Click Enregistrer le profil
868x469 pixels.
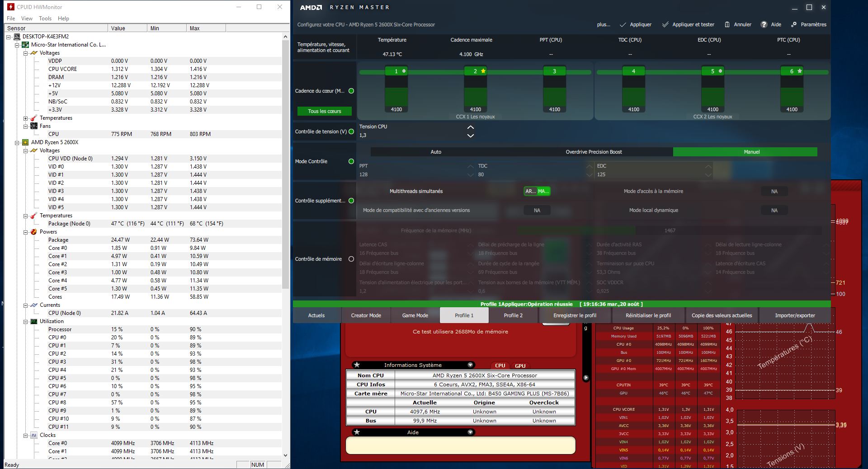pyautogui.click(x=575, y=315)
